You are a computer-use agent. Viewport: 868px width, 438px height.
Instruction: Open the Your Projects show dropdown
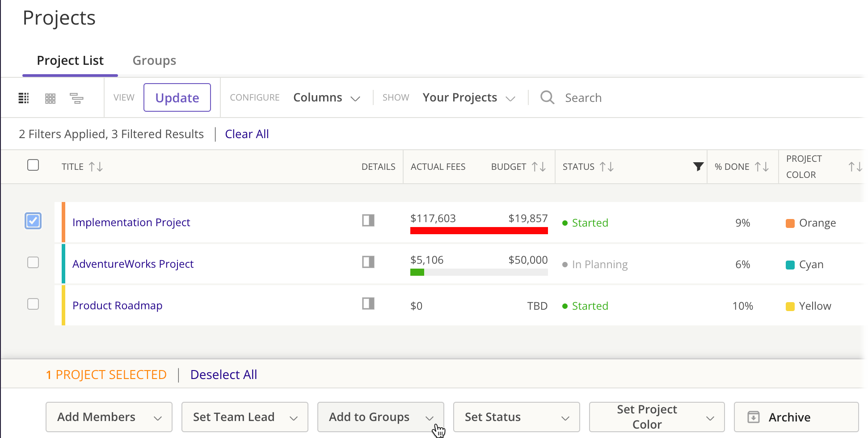click(x=468, y=98)
